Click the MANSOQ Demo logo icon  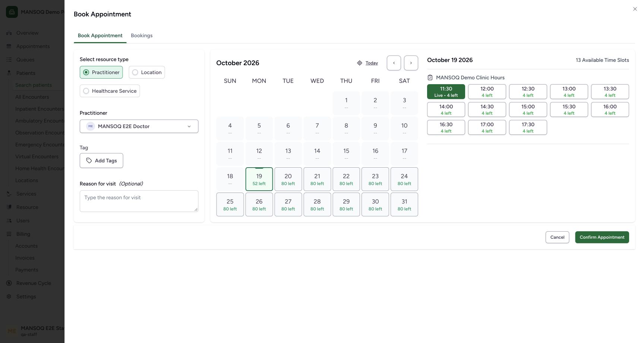click(x=12, y=12)
